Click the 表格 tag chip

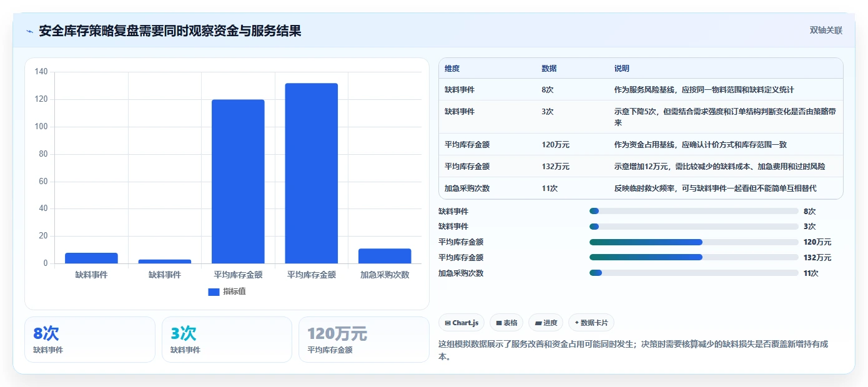click(x=507, y=323)
